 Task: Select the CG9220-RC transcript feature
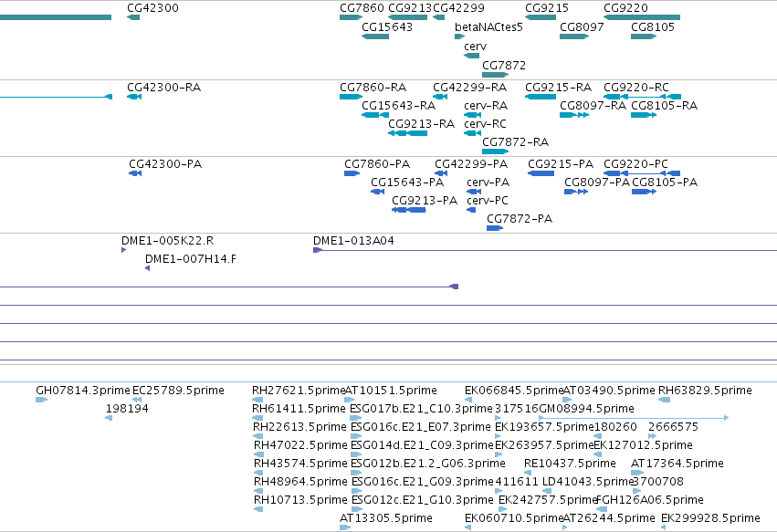pyautogui.click(x=642, y=97)
